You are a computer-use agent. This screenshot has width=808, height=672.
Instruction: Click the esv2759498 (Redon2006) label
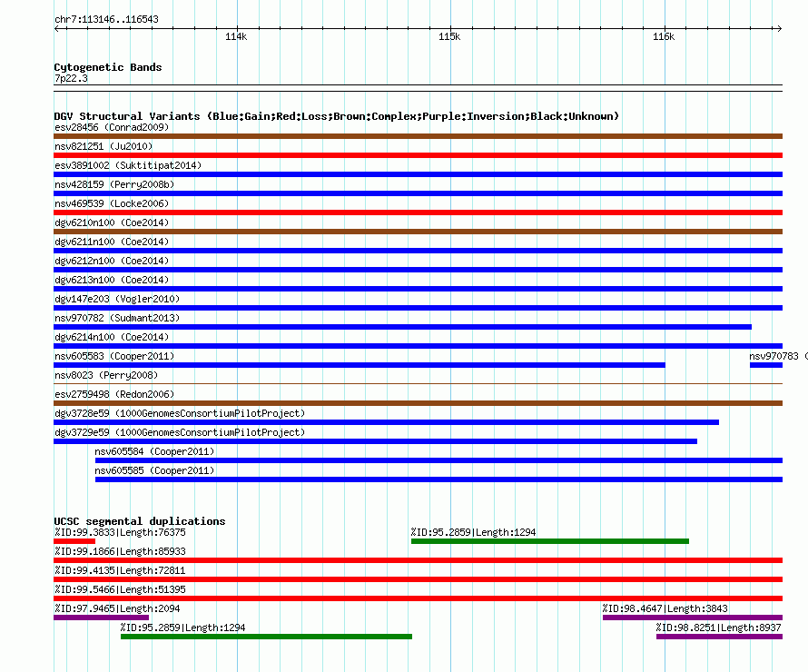[x=114, y=394]
